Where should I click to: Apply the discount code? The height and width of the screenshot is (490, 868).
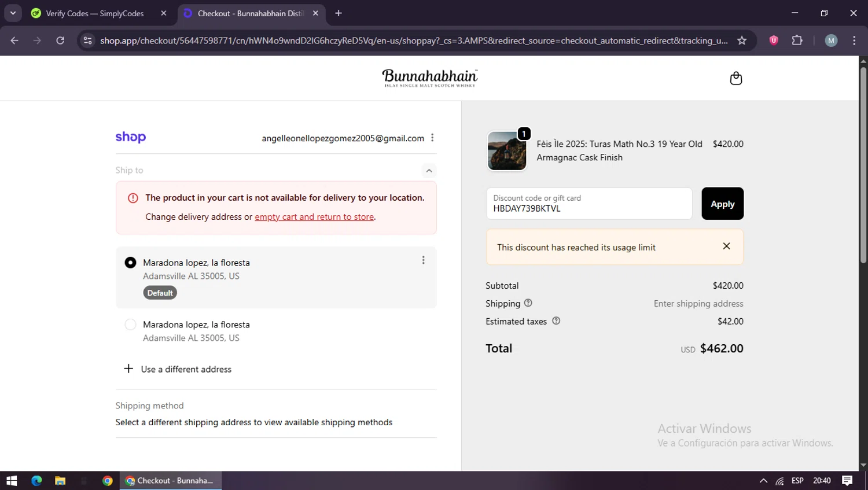tap(722, 204)
